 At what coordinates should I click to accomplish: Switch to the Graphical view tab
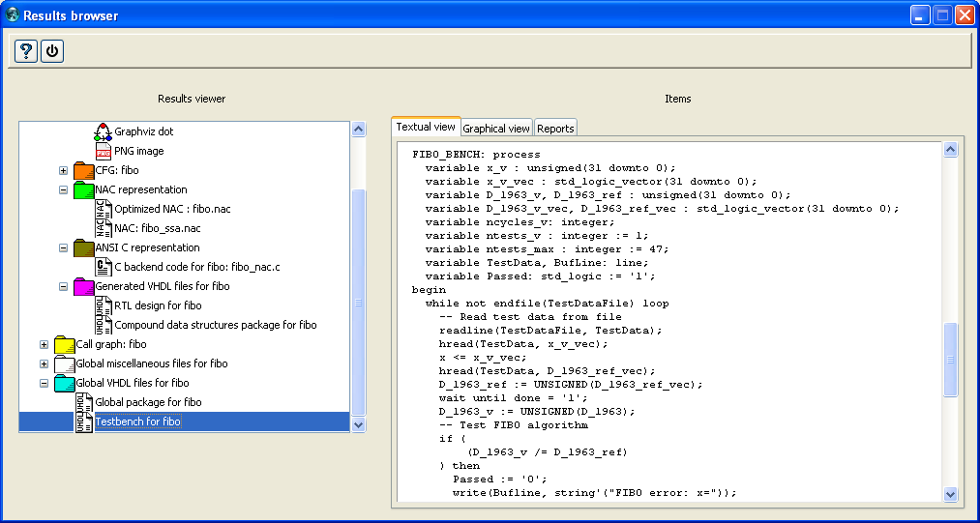pos(496,129)
